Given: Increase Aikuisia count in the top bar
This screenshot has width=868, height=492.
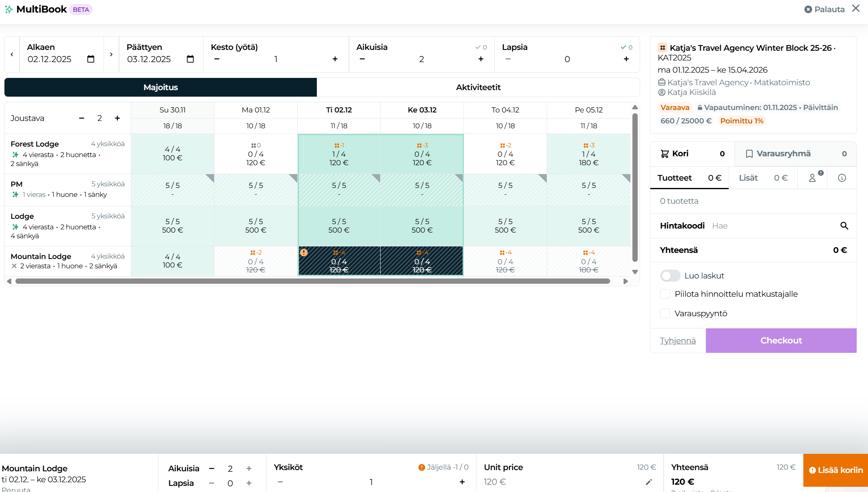Looking at the screenshot, I should (x=481, y=59).
